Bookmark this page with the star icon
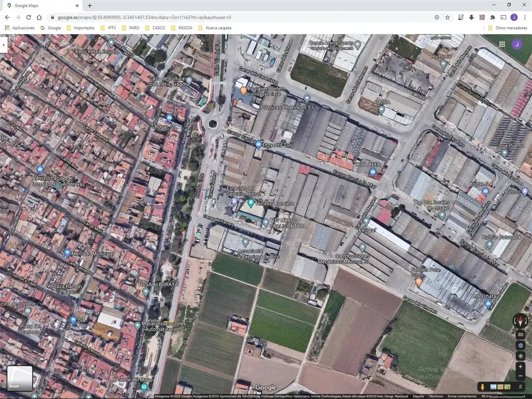Viewport: 532px width, 399px height. click(x=447, y=17)
